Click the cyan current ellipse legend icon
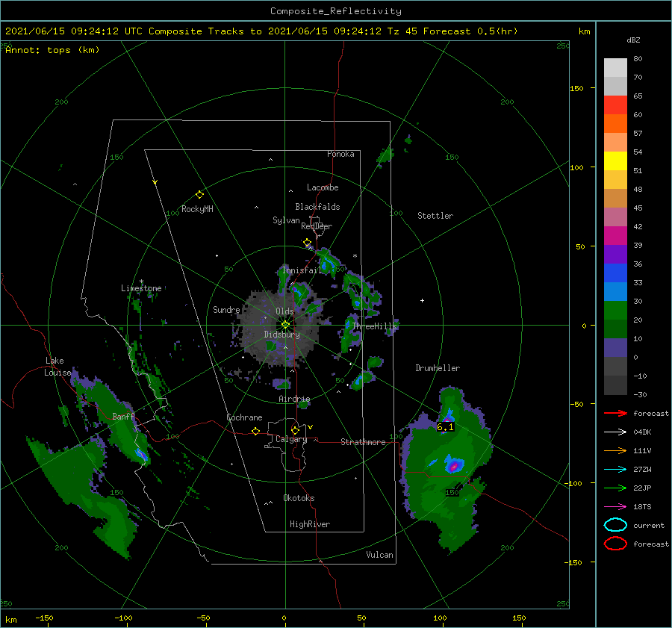Image resolution: width=672 pixels, height=628 pixels. point(615,525)
